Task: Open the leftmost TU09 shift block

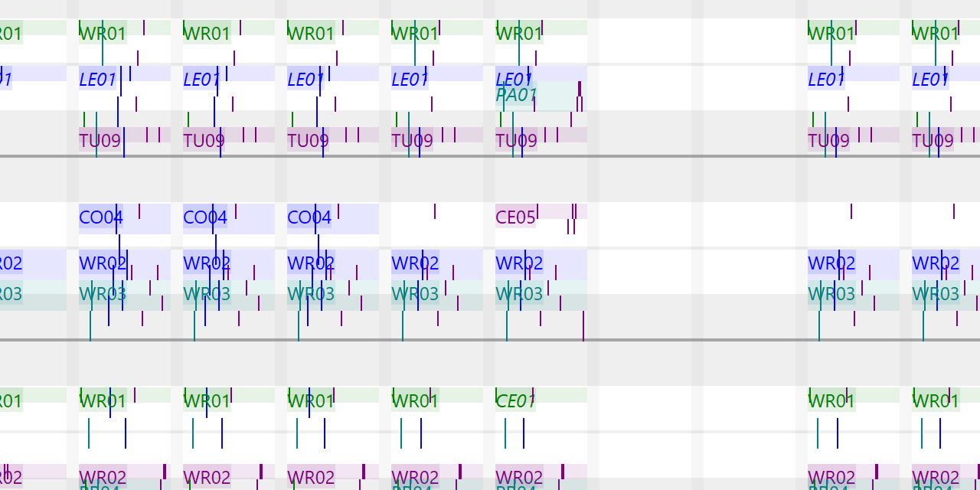Action: click(98, 140)
